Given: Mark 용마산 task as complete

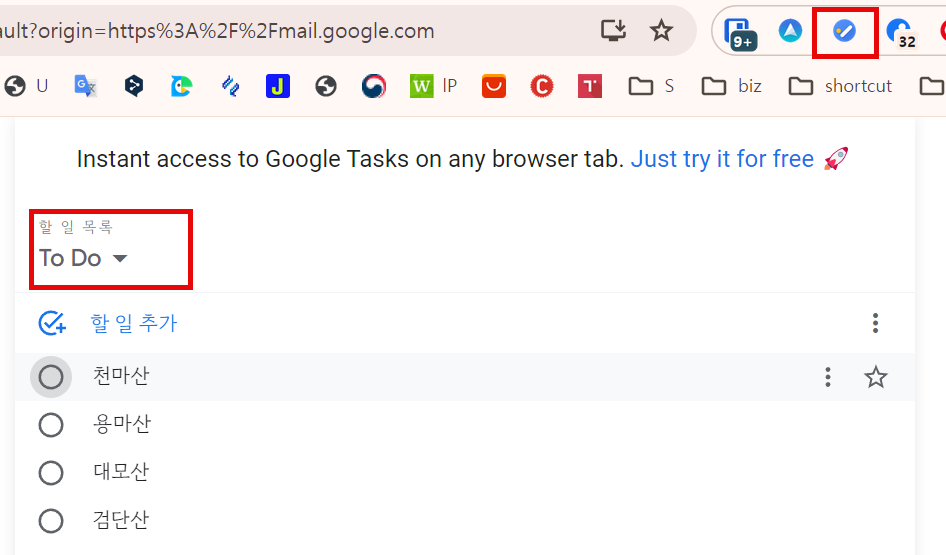Looking at the screenshot, I should (x=51, y=425).
